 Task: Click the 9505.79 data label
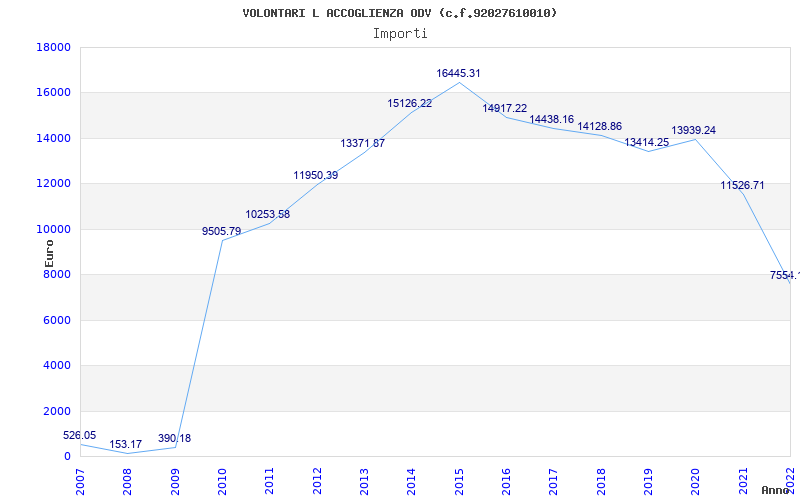(222, 231)
